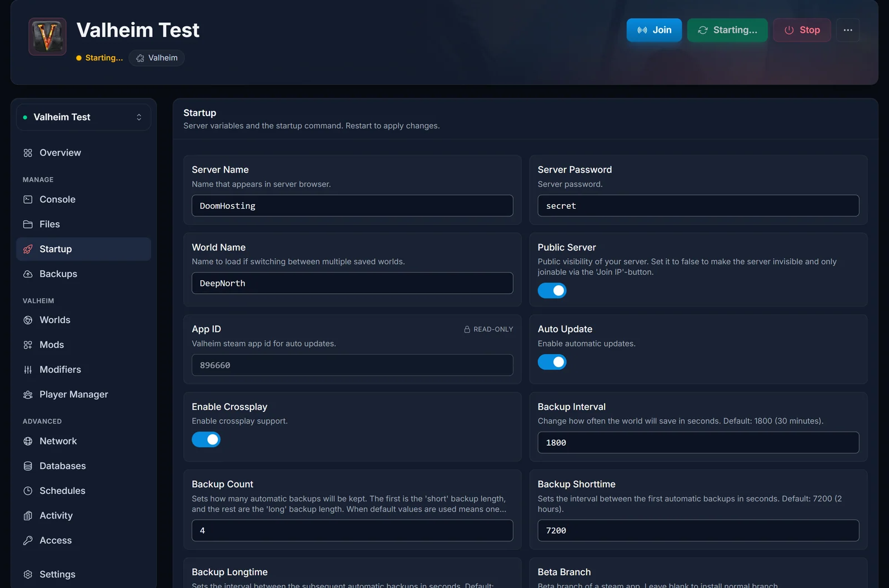Click the Network label in sidebar
Image resolution: width=889 pixels, height=588 pixels.
[x=58, y=441]
